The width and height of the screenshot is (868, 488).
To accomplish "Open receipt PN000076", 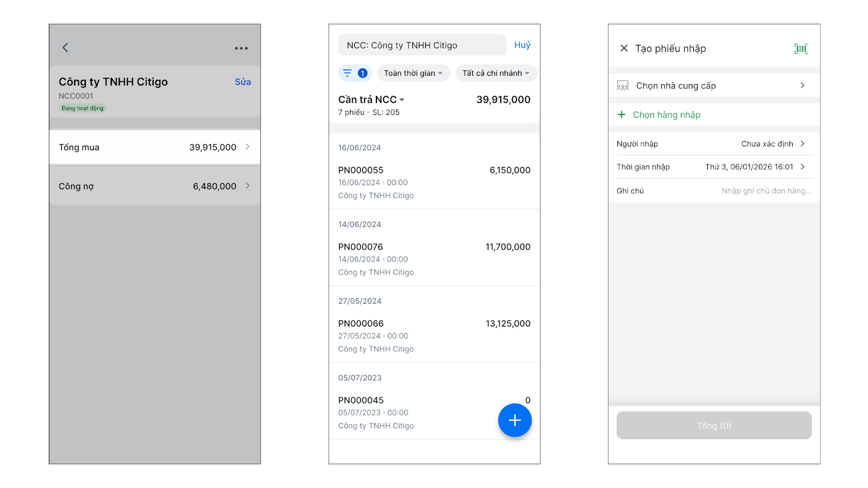I will [x=434, y=259].
